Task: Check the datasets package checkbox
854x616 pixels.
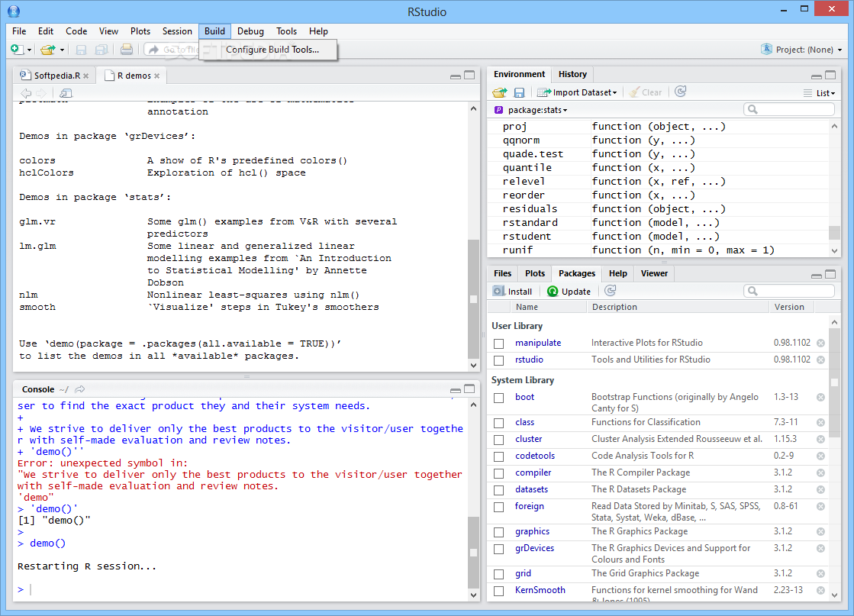Action: [x=499, y=490]
